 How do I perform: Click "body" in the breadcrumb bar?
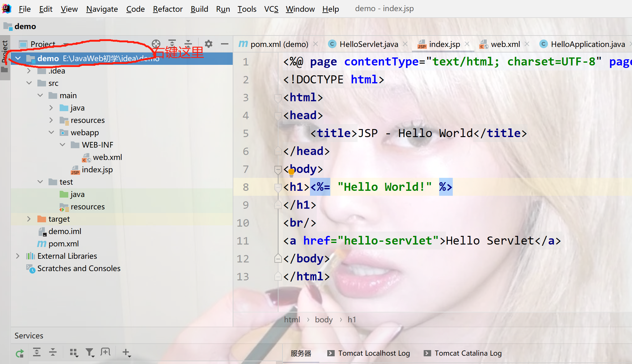324,319
